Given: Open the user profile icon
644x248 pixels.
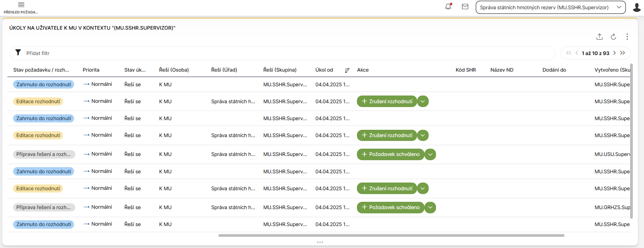Looking at the screenshot, I should pos(637,7).
